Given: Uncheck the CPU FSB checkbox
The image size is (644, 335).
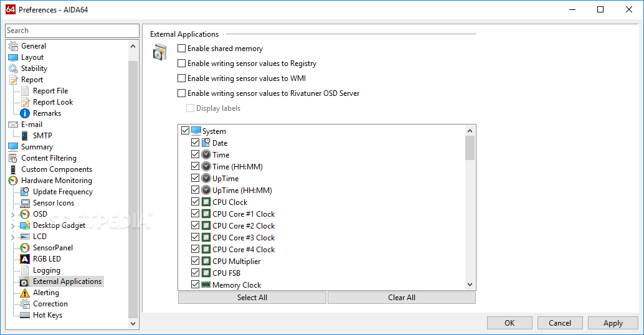Looking at the screenshot, I should click(x=196, y=273).
